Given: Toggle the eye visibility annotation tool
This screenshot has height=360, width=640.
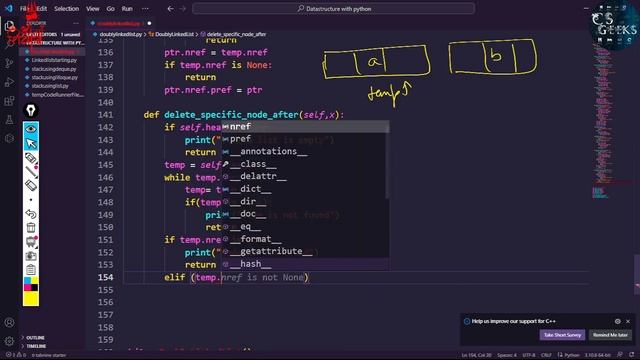Looking at the screenshot, I should pos(31,129).
